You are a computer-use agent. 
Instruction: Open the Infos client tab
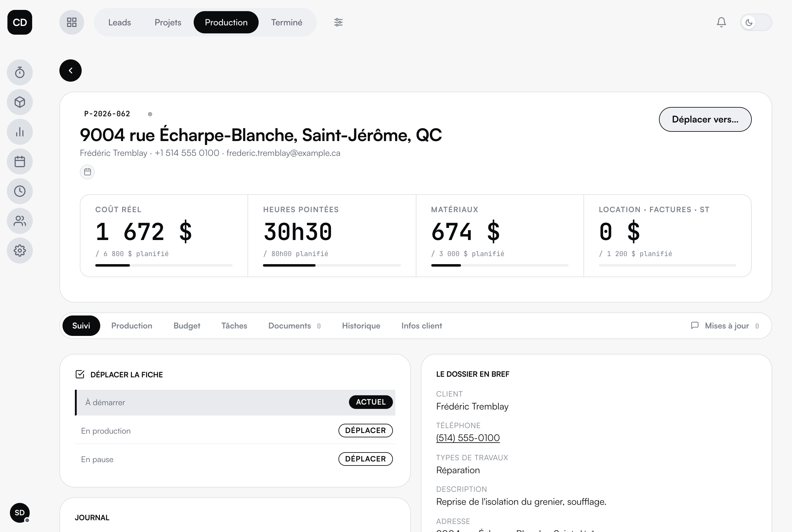(421, 326)
